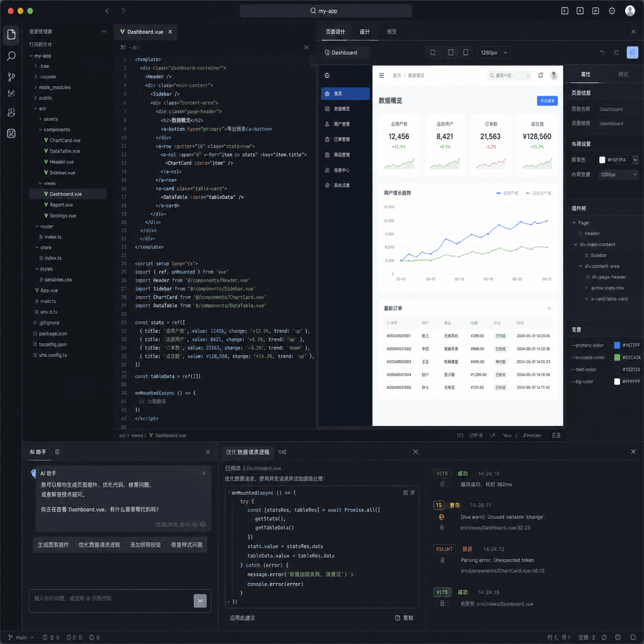Collapse the my-app root folder
The height and width of the screenshot is (644, 644).
pyautogui.click(x=31, y=56)
